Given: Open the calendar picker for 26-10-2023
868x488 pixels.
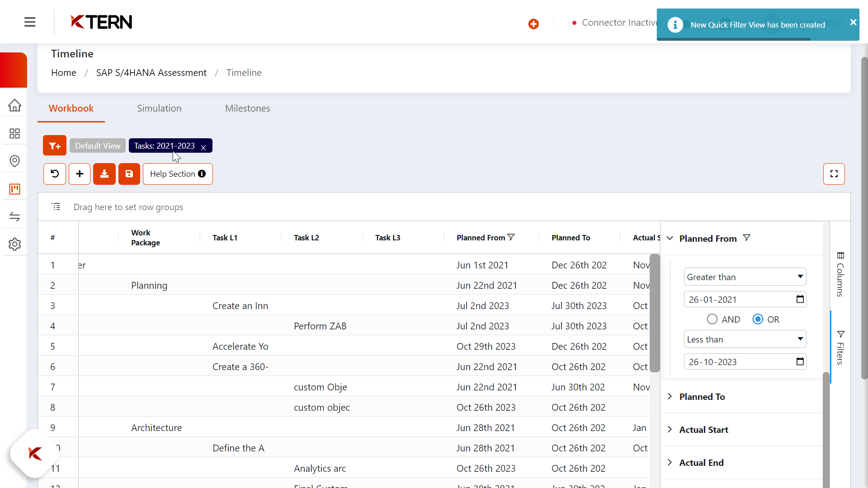Looking at the screenshot, I should (800, 361).
